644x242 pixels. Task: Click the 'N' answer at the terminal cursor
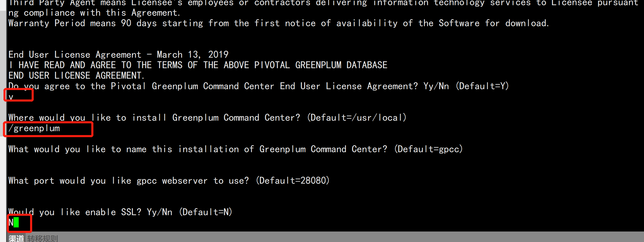(x=11, y=222)
